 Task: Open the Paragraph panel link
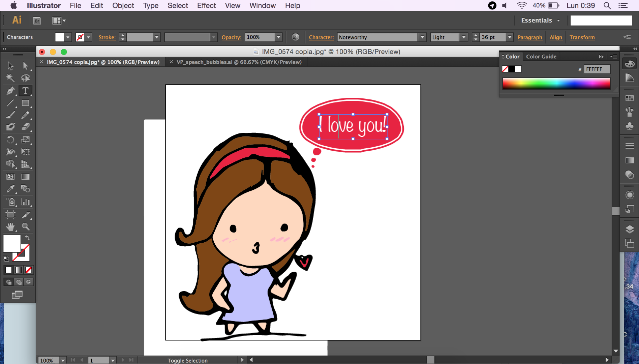point(530,37)
